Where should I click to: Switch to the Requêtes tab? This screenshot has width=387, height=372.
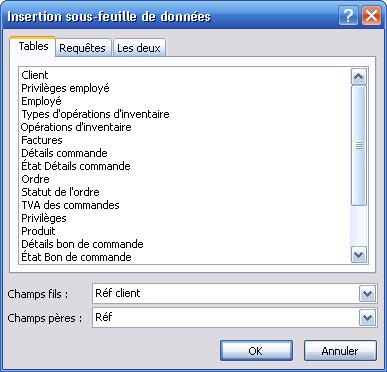point(82,48)
